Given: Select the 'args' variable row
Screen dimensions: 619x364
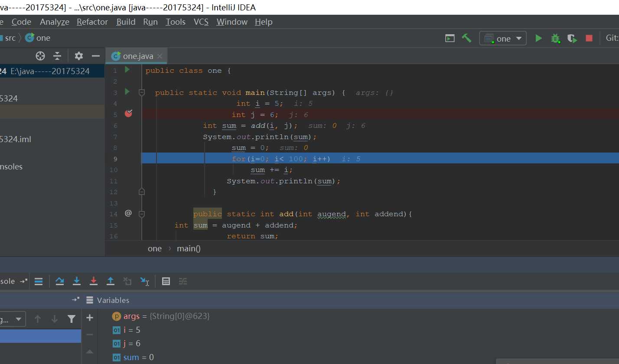Looking at the screenshot, I should (161, 316).
